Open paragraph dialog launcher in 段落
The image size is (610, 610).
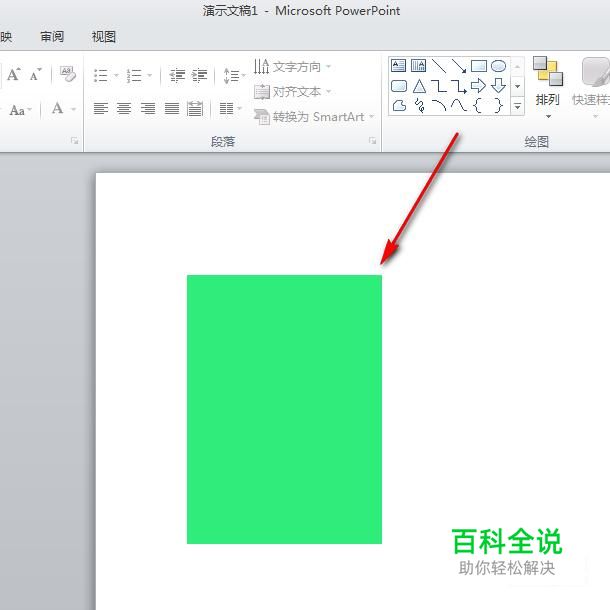pos(372,141)
